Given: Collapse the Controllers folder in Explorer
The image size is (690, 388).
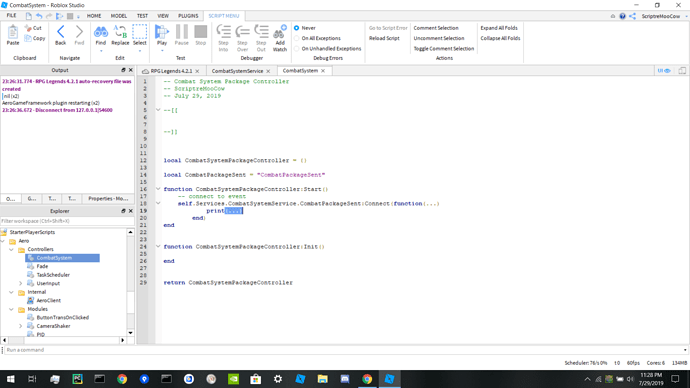Looking at the screenshot, I should 11,249.
